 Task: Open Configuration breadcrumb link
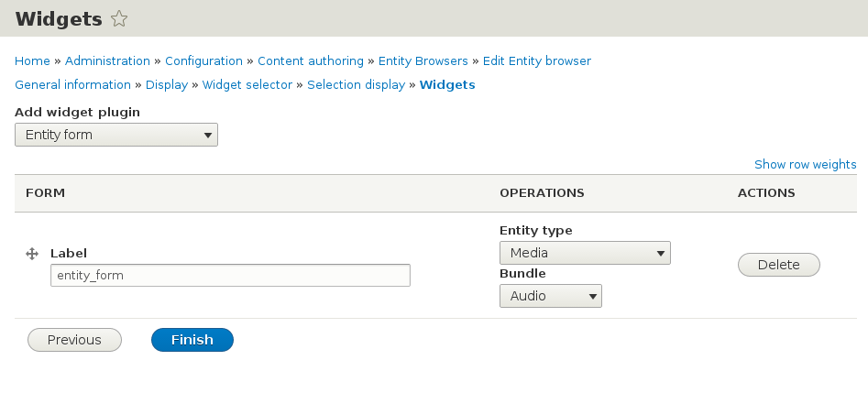[203, 61]
